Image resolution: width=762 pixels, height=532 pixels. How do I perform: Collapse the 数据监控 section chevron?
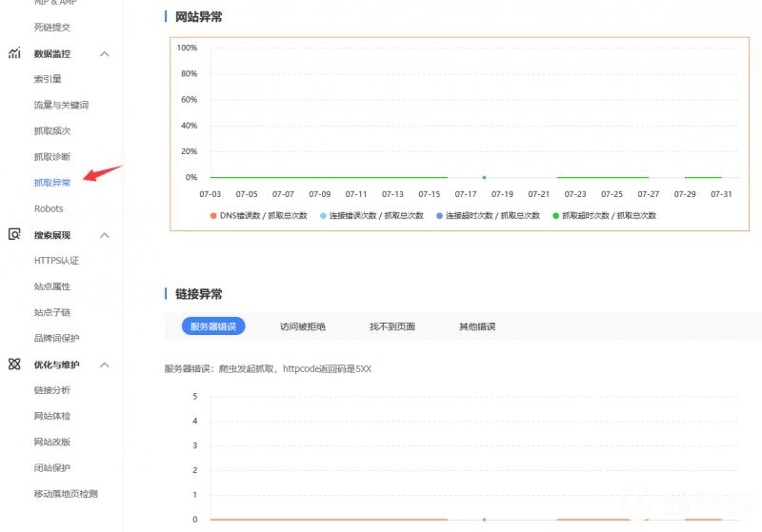pyautogui.click(x=105, y=54)
